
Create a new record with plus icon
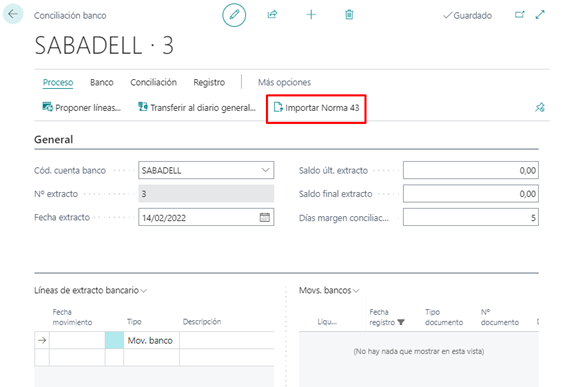(x=311, y=15)
